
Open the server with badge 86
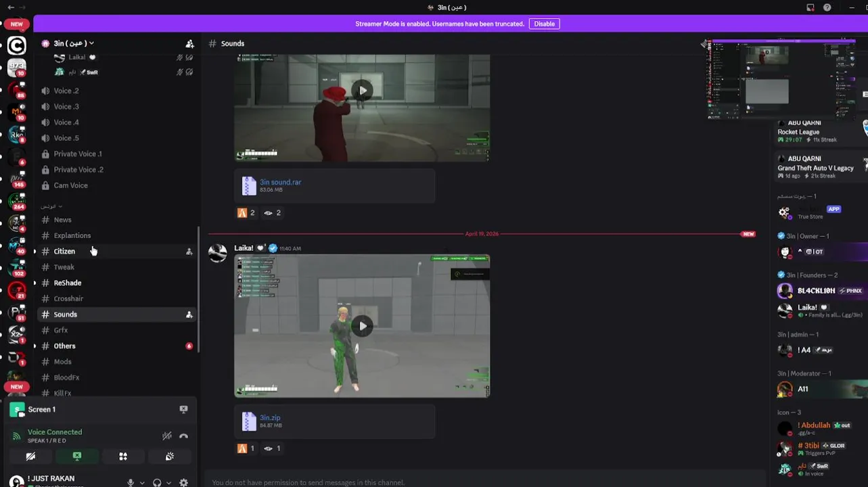[16, 89]
